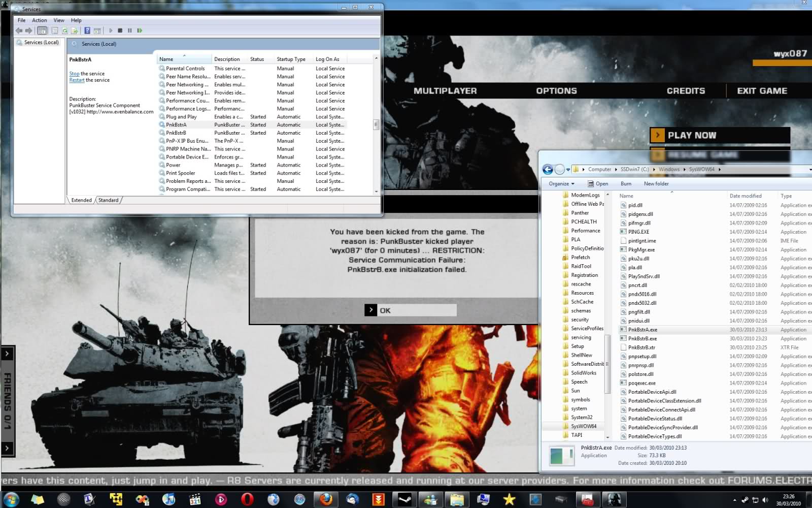Breadcrumb arrow after Windows in address bar
The height and width of the screenshot is (508, 812).
click(x=684, y=170)
